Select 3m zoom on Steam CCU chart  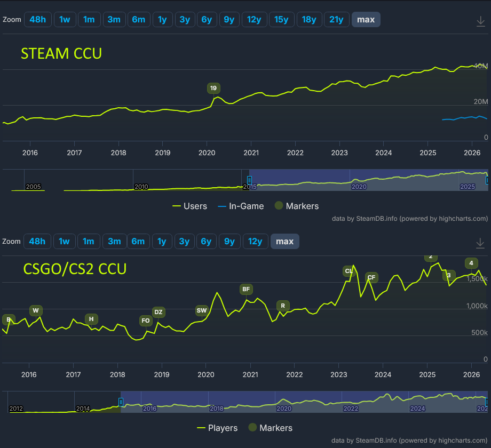[114, 20]
